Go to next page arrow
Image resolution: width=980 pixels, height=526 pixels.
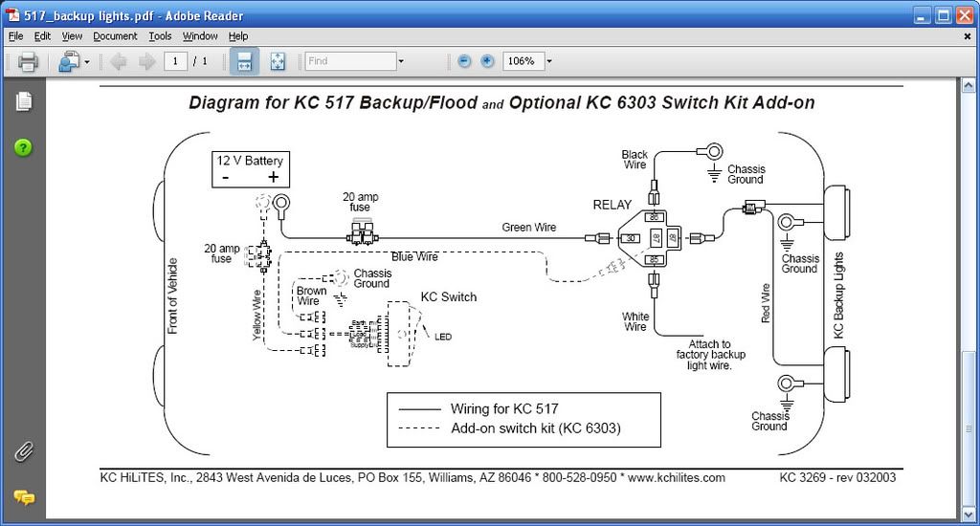click(147, 61)
